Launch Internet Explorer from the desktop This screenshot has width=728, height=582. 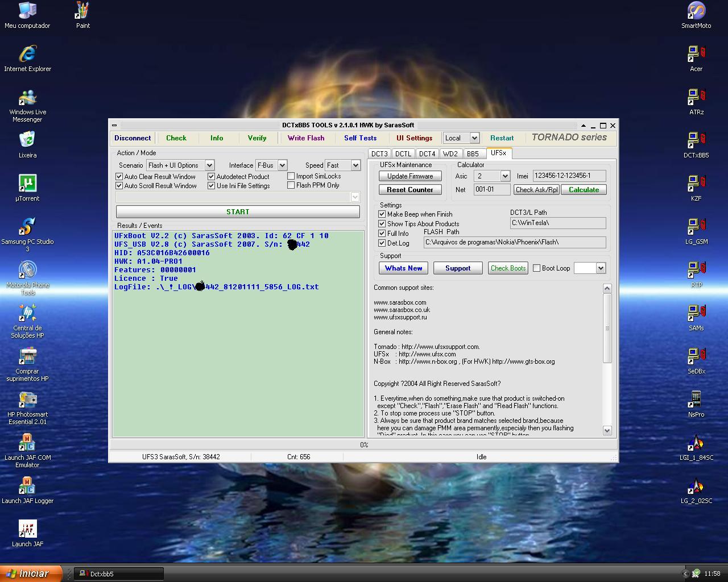[27, 59]
